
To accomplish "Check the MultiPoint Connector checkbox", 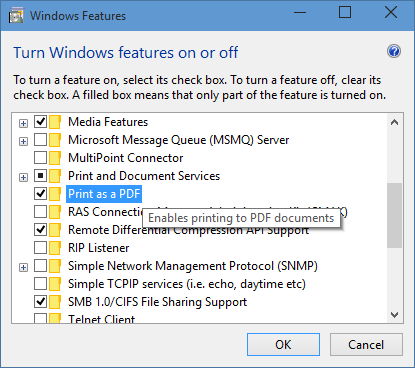I will (41, 158).
